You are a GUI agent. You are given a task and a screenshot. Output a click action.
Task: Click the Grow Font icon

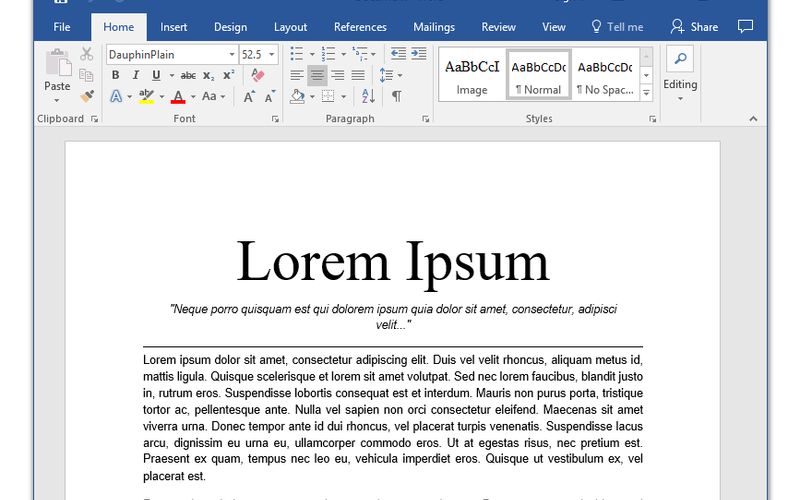click(249, 97)
